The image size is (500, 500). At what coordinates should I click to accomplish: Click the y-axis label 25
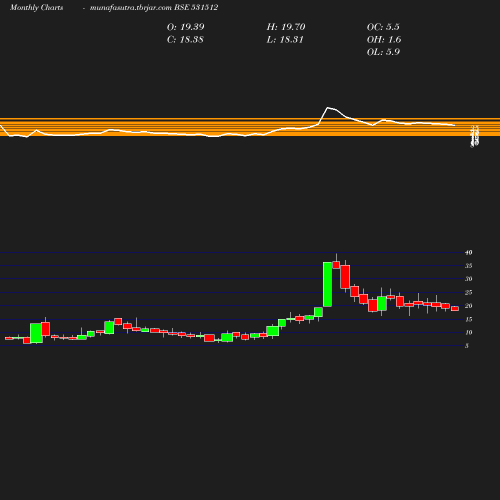(468, 292)
